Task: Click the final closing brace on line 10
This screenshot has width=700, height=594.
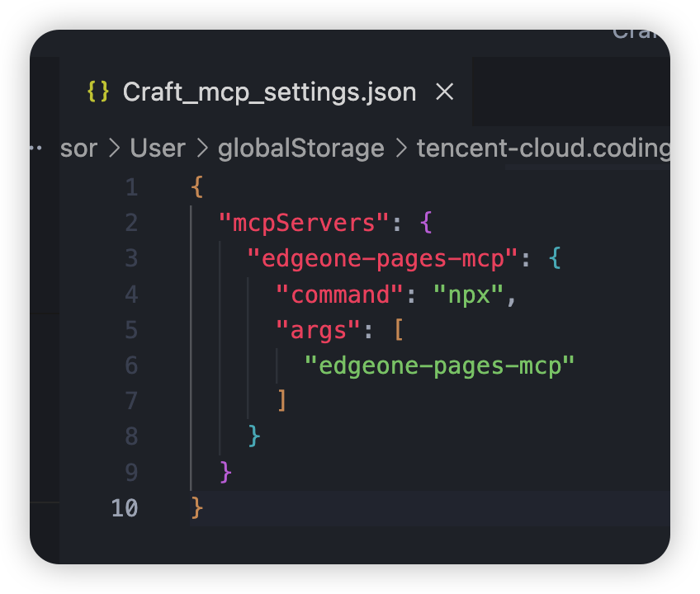Action: click(x=196, y=508)
